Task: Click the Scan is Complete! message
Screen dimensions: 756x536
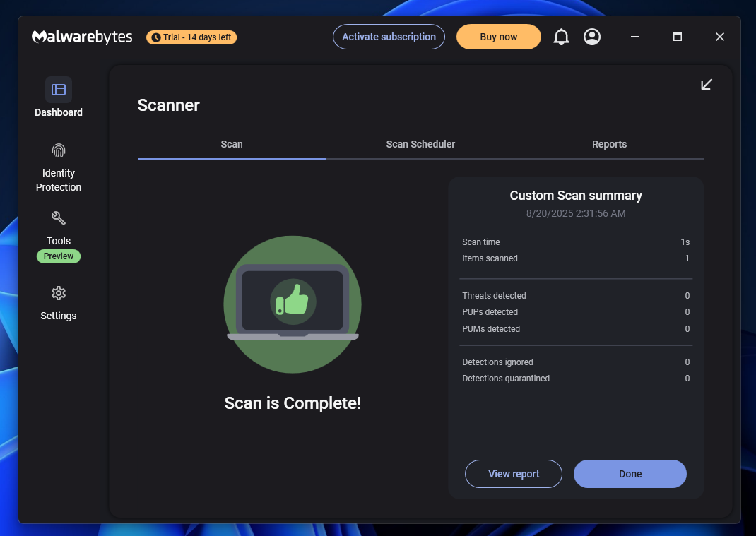Action: (293, 403)
